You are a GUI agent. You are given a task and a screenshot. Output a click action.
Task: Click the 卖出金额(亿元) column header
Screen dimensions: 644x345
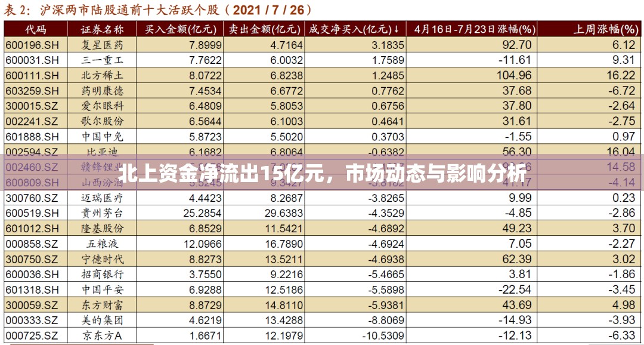(x=264, y=29)
